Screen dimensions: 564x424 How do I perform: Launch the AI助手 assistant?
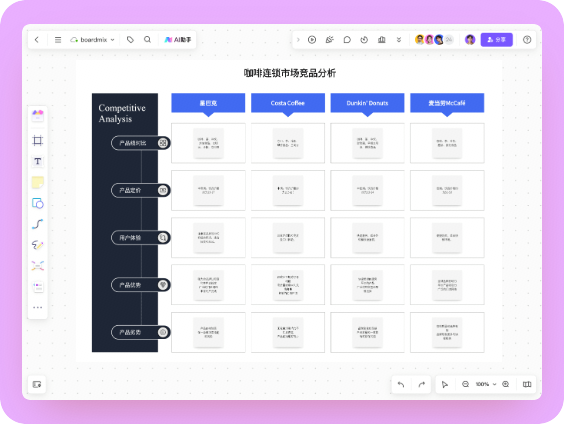(x=178, y=40)
